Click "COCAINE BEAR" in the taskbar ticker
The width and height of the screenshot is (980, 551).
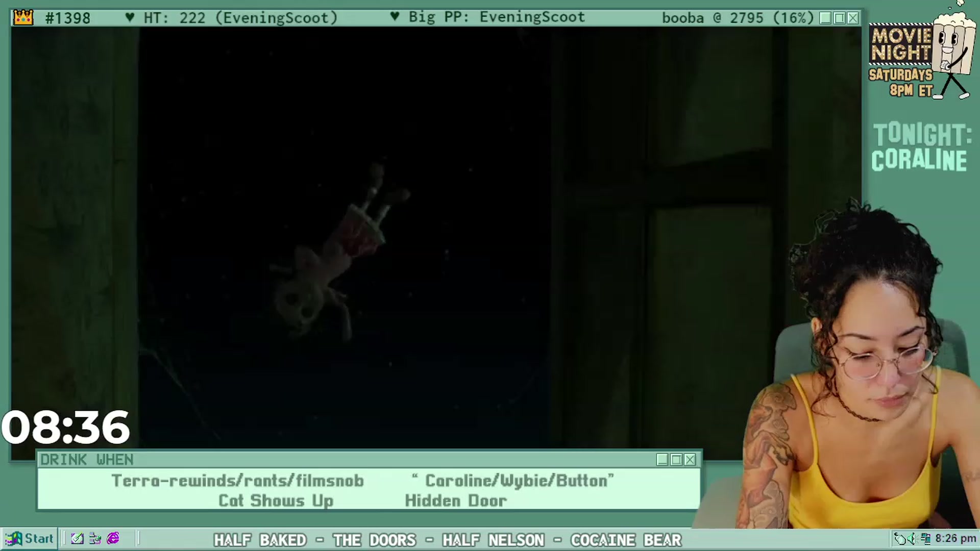[626, 540]
